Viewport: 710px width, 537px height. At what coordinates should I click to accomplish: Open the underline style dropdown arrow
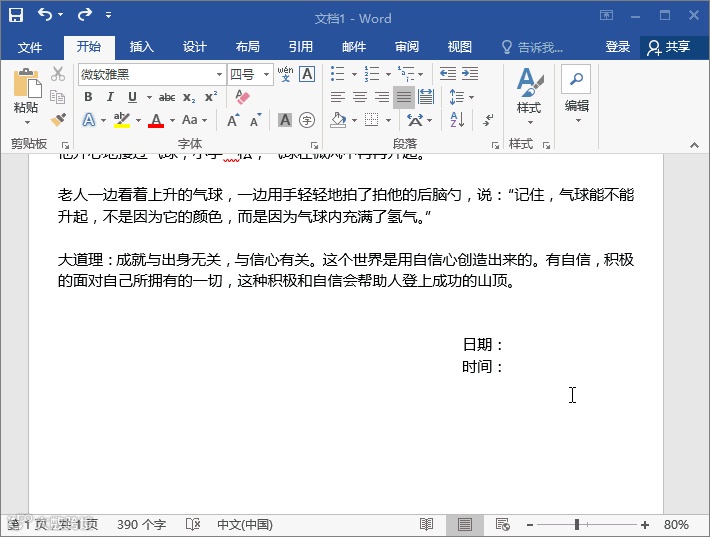click(149, 97)
